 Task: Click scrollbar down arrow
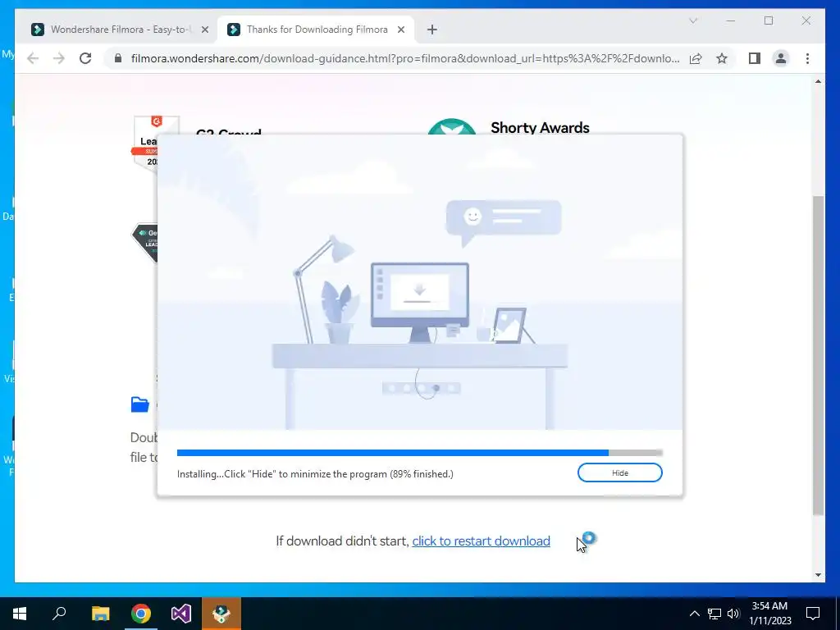pos(818,575)
